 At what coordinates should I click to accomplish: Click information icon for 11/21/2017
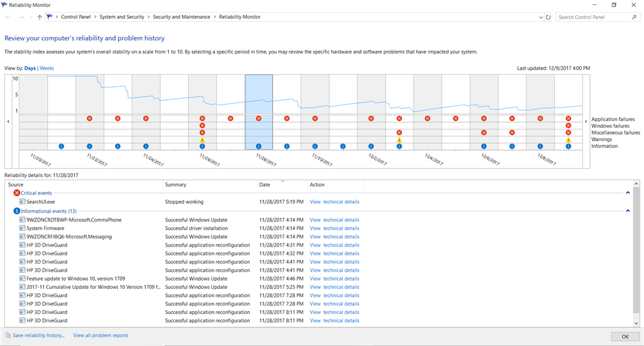(61, 147)
